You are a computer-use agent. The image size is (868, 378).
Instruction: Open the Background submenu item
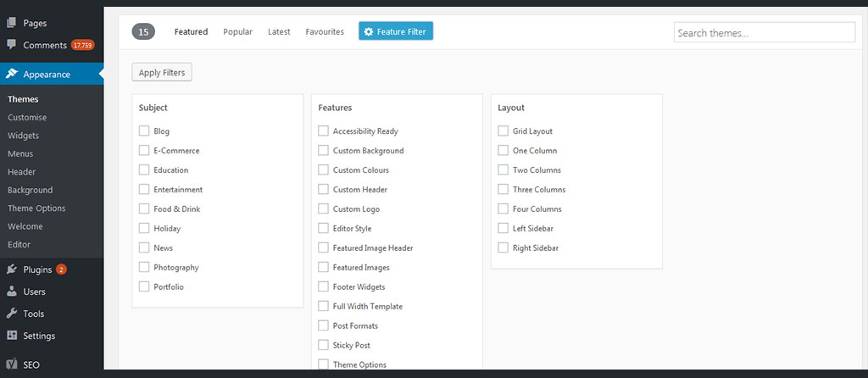pyautogui.click(x=31, y=190)
